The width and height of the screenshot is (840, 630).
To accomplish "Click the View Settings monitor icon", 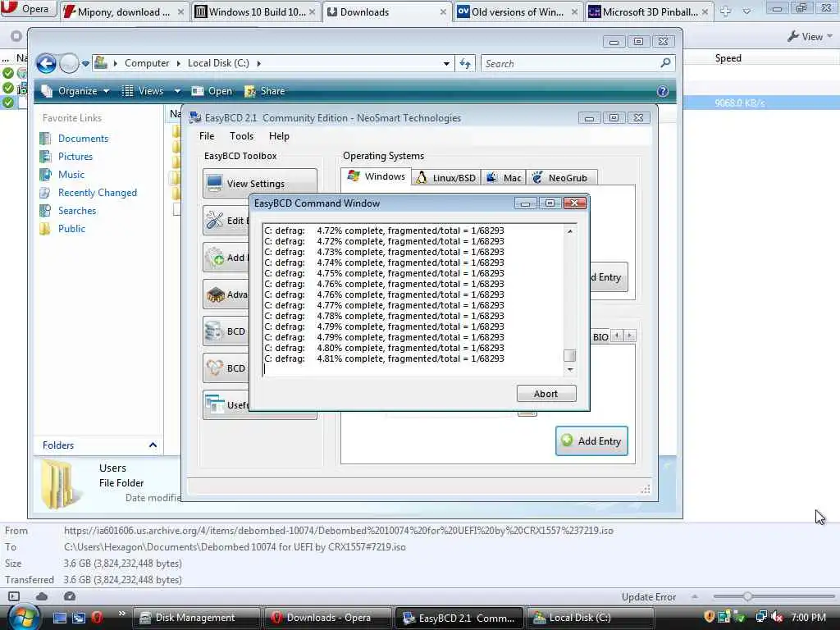I will tap(214, 183).
